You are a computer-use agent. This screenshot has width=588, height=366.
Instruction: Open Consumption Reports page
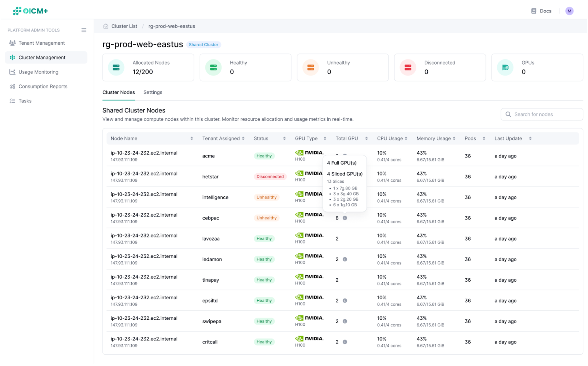(x=43, y=86)
